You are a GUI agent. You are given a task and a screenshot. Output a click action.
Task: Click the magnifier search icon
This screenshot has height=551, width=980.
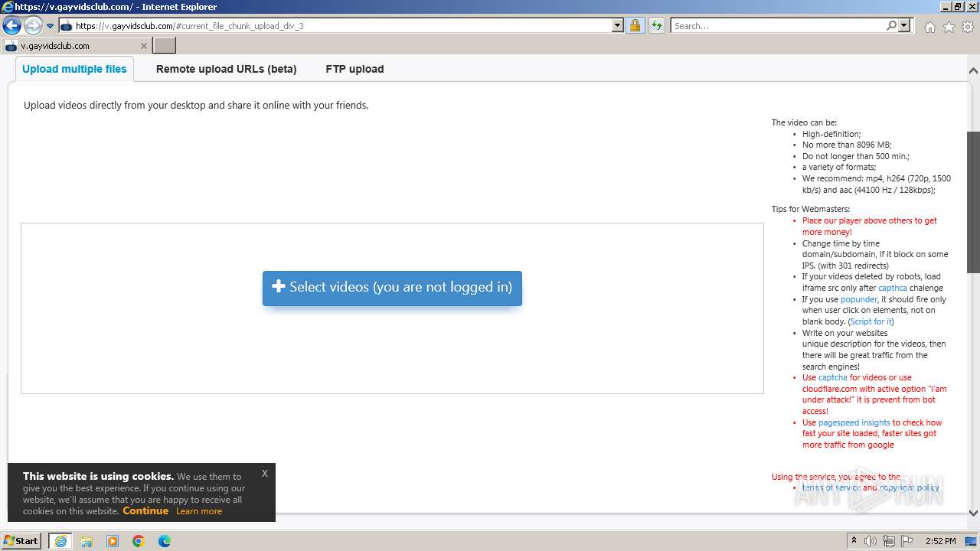pyautogui.click(x=892, y=26)
